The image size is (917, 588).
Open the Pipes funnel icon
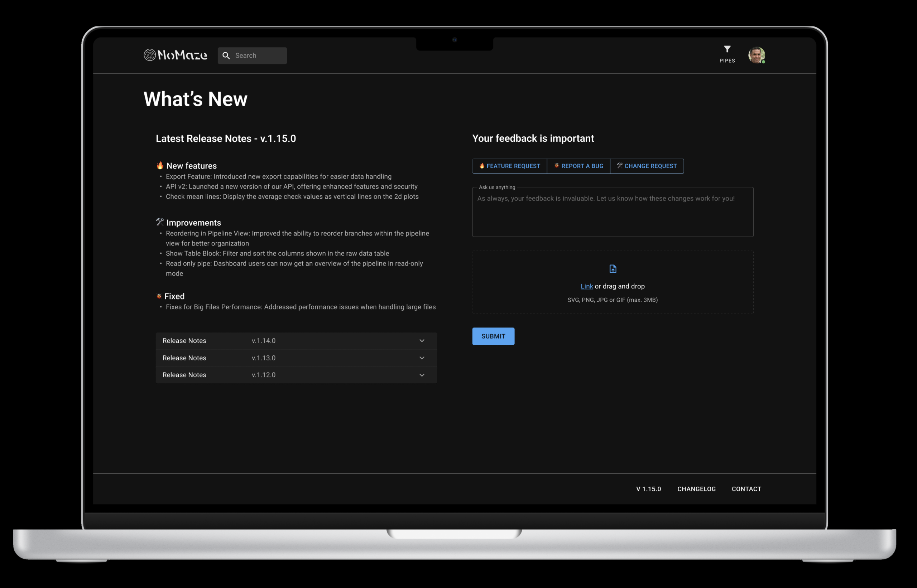pyautogui.click(x=727, y=49)
